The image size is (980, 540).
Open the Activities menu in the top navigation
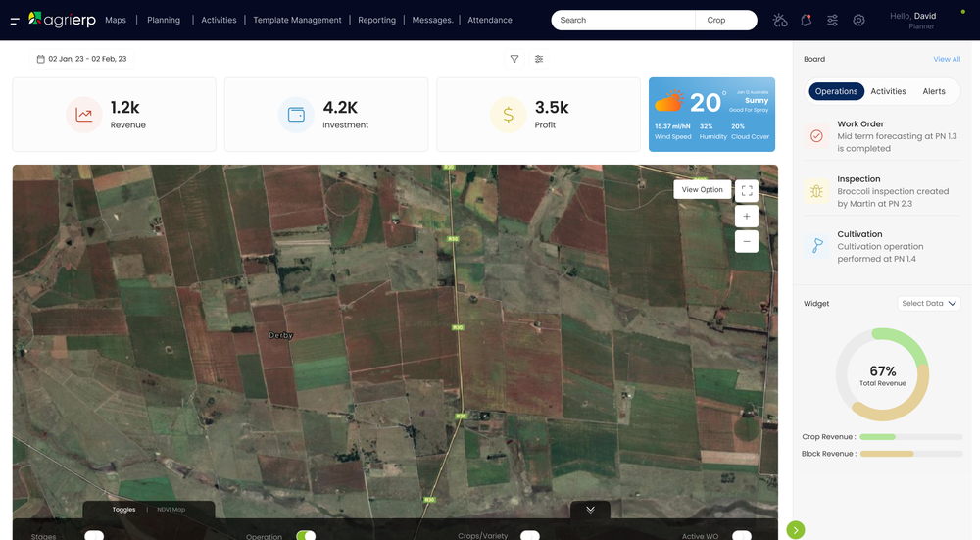tap(219, 20)
